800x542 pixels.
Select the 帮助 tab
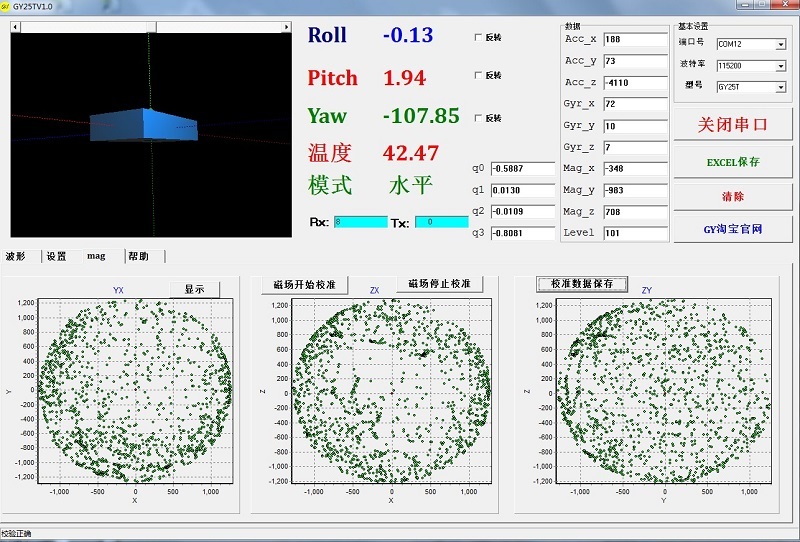click(x=138, y=256)
